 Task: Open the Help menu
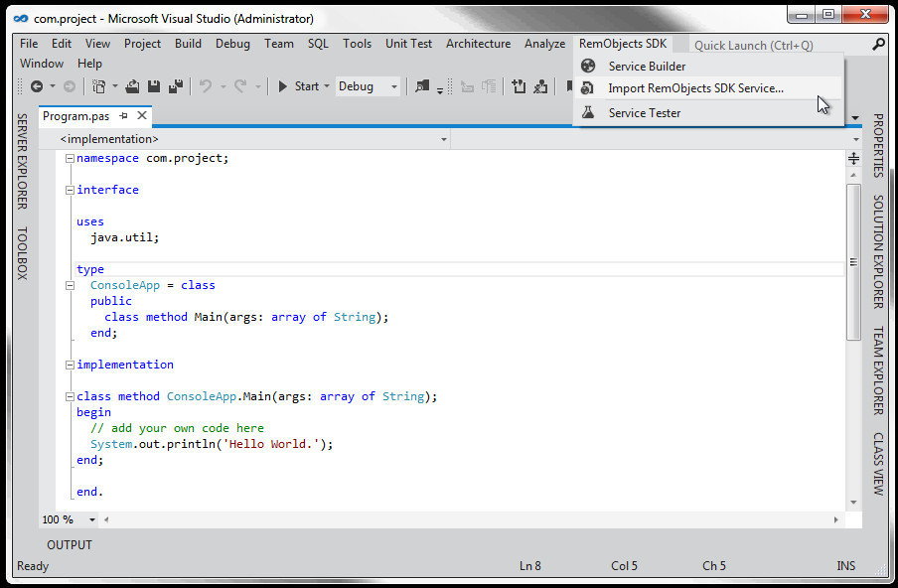89,63
